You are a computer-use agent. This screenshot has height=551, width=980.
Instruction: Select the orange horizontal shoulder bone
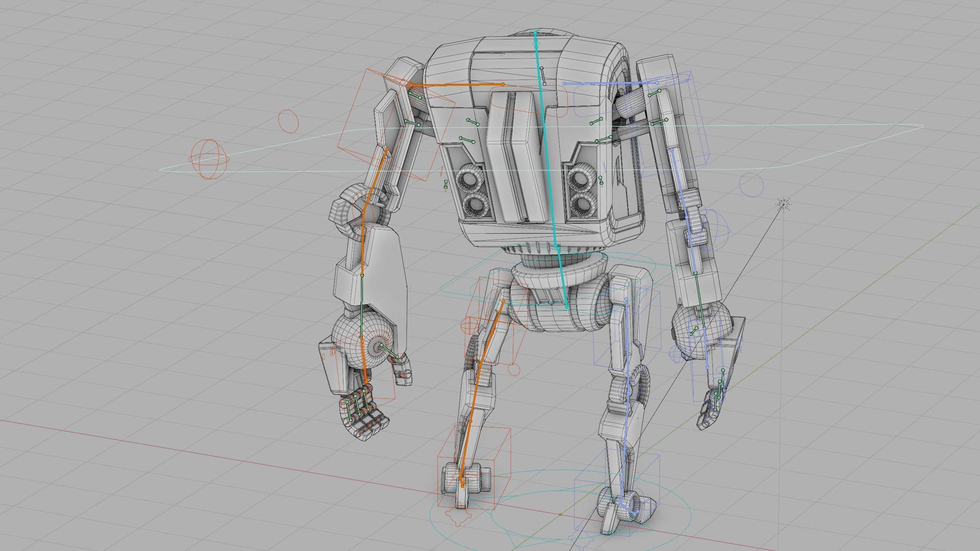coord(457,85)
